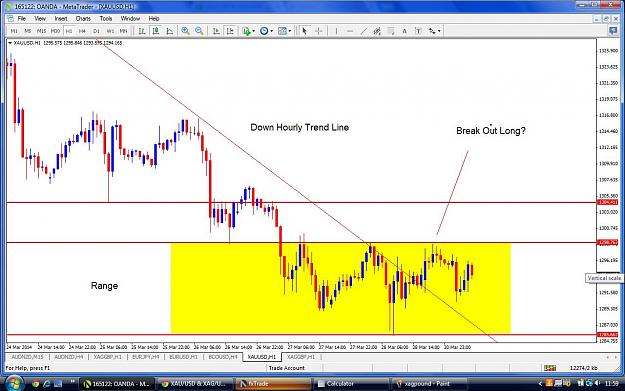
Task: Select the Text Label tool
Action: tap(418, 31)
